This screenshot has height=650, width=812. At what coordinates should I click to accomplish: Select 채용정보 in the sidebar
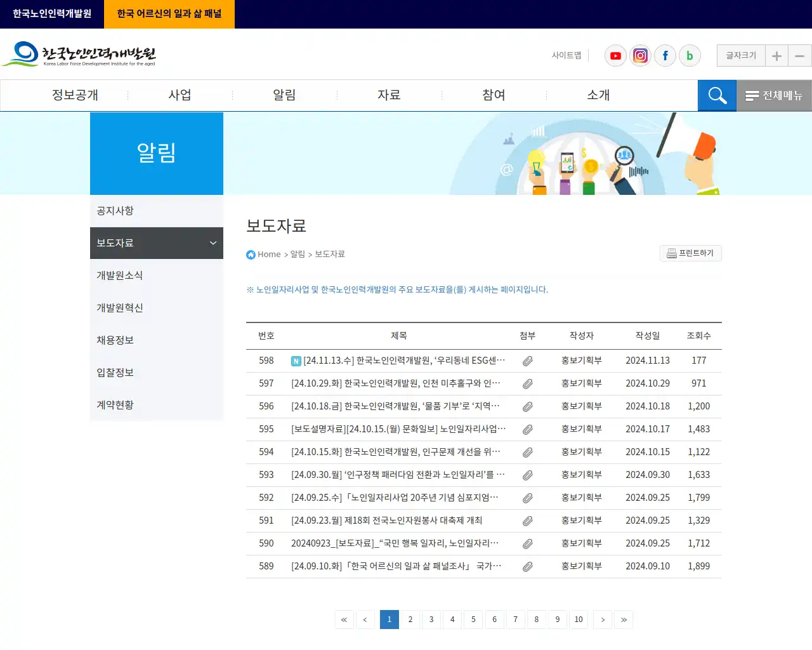coord(157,340)
